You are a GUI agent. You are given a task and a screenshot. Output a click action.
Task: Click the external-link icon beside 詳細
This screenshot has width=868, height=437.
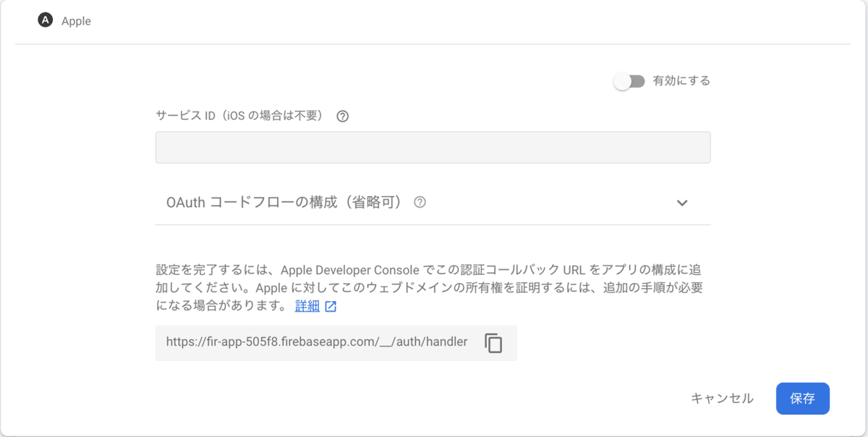331,306
